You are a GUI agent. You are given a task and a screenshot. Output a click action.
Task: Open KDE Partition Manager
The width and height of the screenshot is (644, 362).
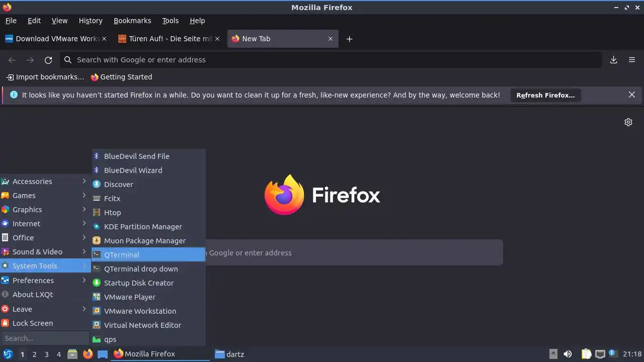point(148,227)
